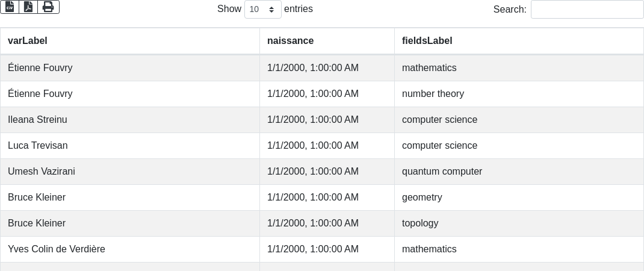Screen dimensions: 644x271
Task: Click the number theory field cell
Action: (x=433, y=94)
